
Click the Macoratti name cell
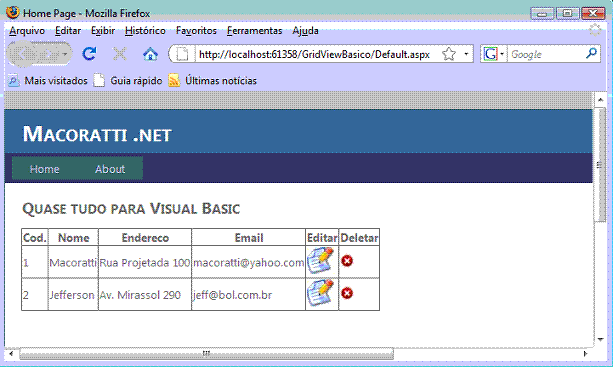73,262
